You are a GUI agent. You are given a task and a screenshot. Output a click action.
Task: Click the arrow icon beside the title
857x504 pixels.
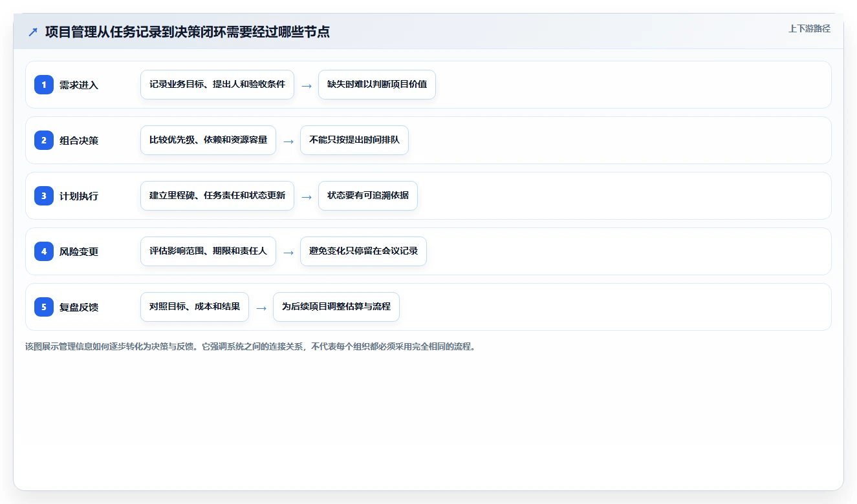tap(33, 32)
